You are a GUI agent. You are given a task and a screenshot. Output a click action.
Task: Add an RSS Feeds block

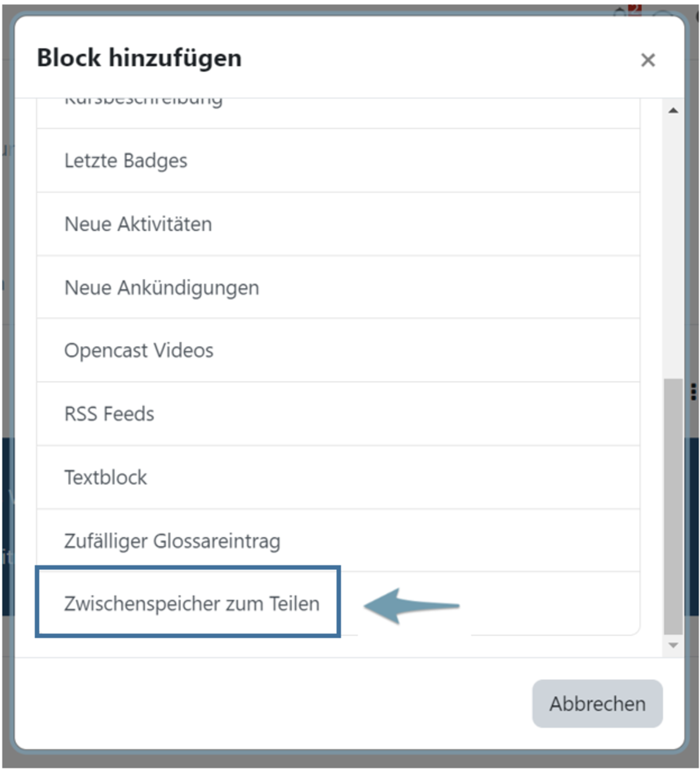click(109, 415)
